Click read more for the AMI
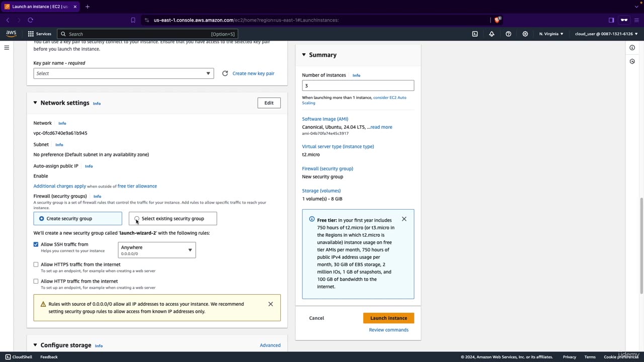The image size is (644, 362). 381,127
